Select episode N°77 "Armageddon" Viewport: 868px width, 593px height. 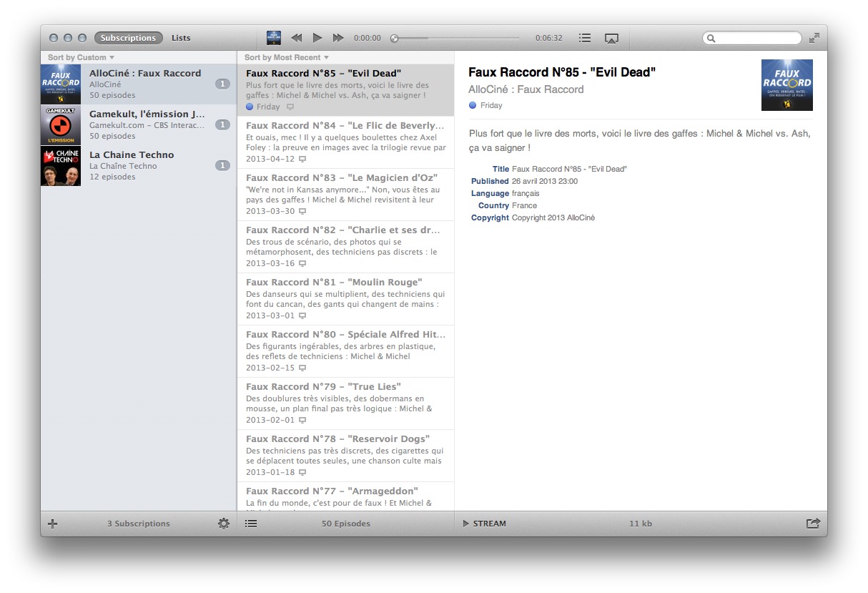click(x=346, y=496)
